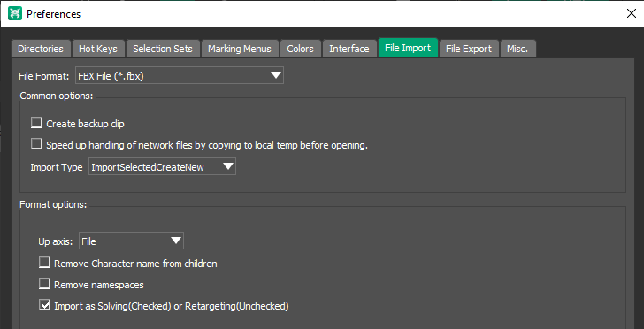The height and width of the screenshot is (329, 644).
Task: Enable Create backup clip checkbox
Action: [x=37, y=122]
